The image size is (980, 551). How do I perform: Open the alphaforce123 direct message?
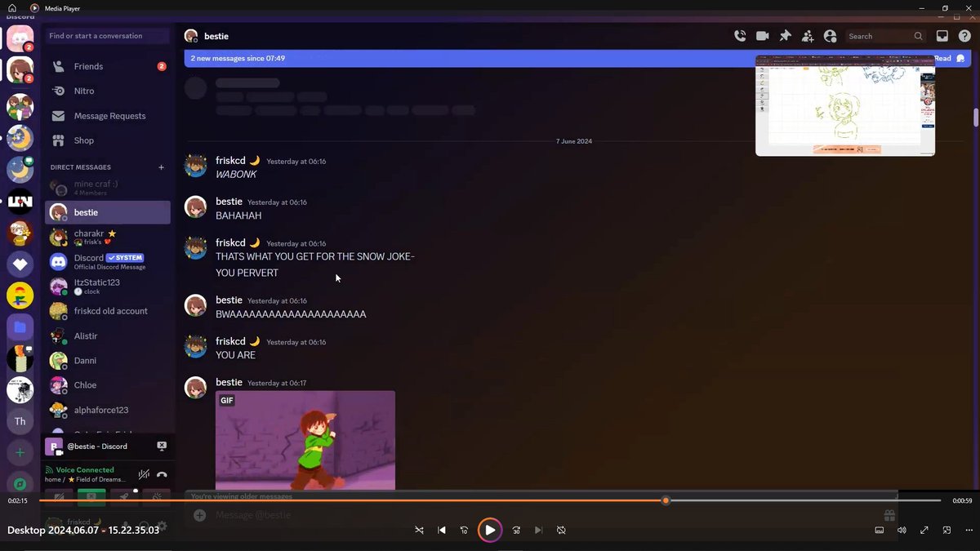tap(107, 410)
